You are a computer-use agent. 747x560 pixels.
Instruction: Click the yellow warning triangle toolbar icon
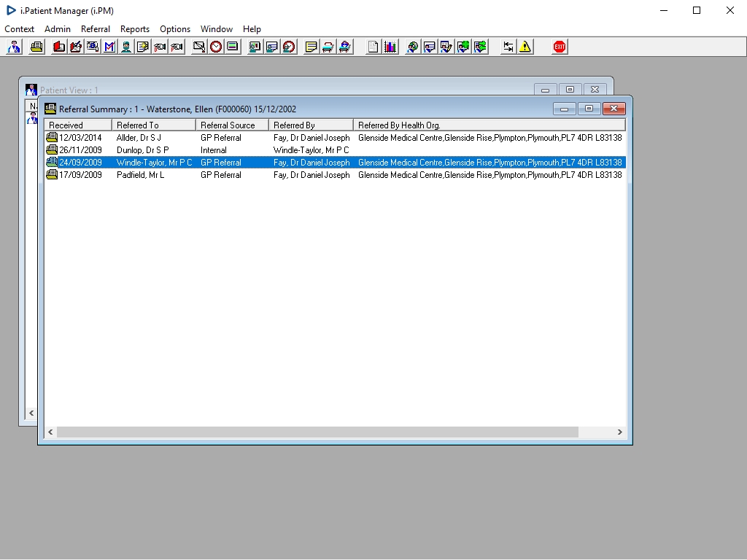pyautogui.click(x=525, y=47)
